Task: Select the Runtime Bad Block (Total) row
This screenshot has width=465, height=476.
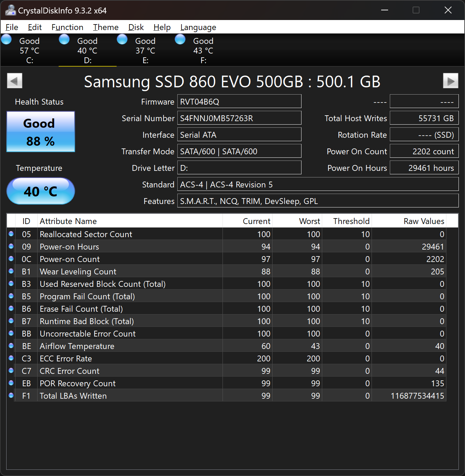Action: point(226,321)
